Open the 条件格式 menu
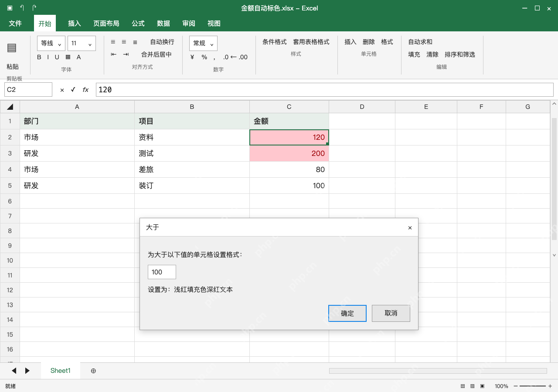The height and width of the screenshot is (392, 558). pos(275,42)
